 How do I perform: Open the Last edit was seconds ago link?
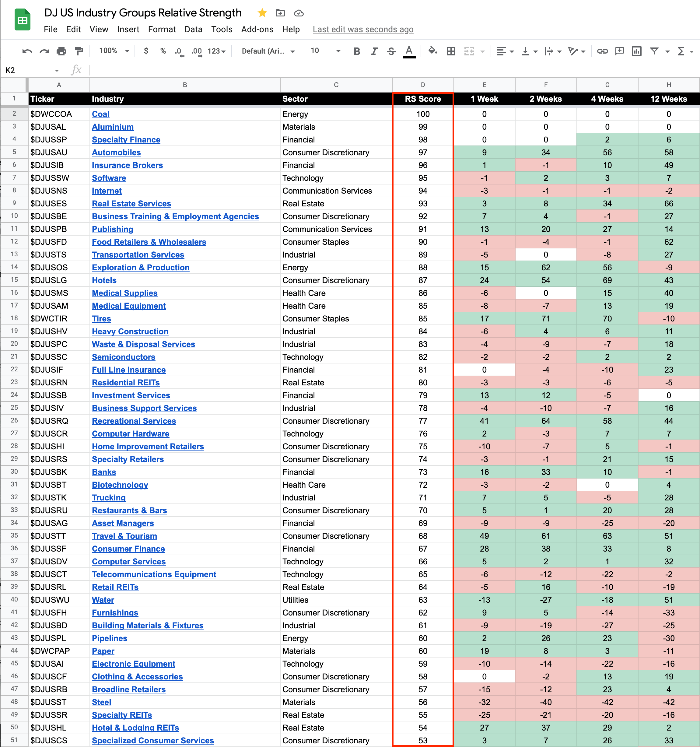(363, 29)
